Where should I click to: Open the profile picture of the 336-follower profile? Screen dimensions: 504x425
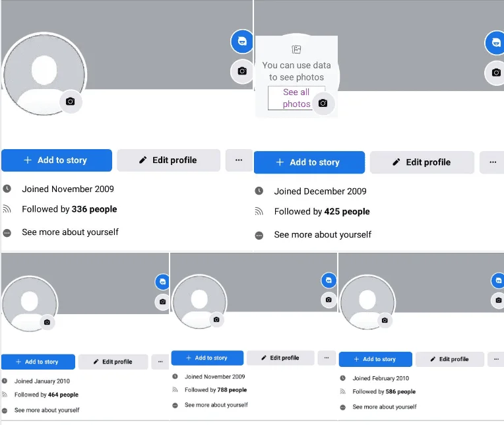(44, 74)
